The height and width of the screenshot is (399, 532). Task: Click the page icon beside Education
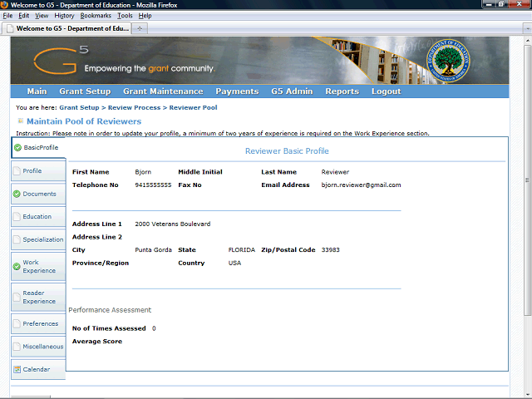point(17,217)
